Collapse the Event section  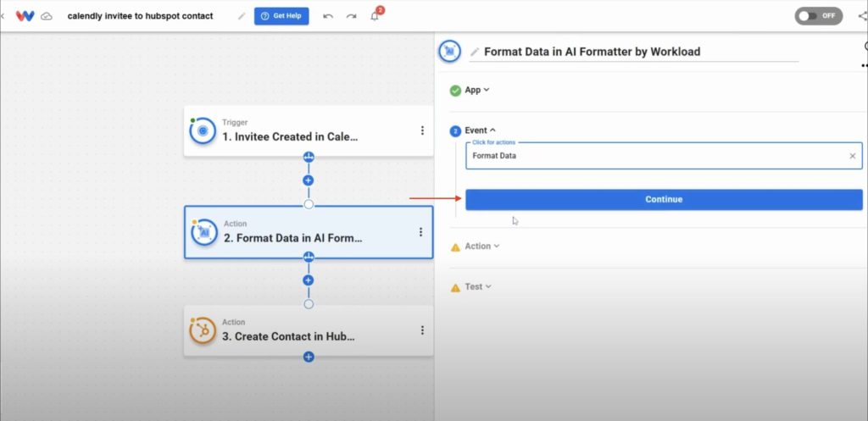tap(480, 130)
